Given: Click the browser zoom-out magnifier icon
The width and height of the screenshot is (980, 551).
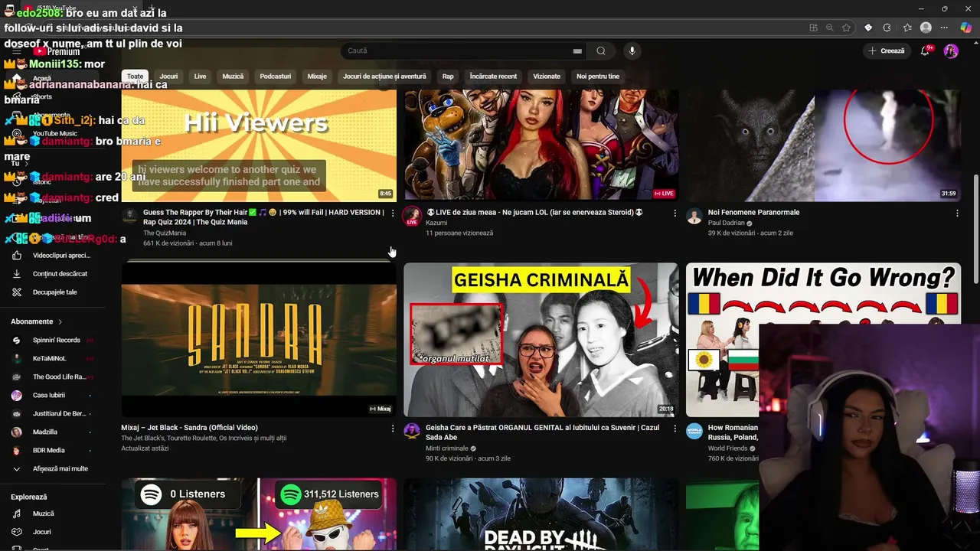Looking at the screenshot, I should [x=829, y=28].
